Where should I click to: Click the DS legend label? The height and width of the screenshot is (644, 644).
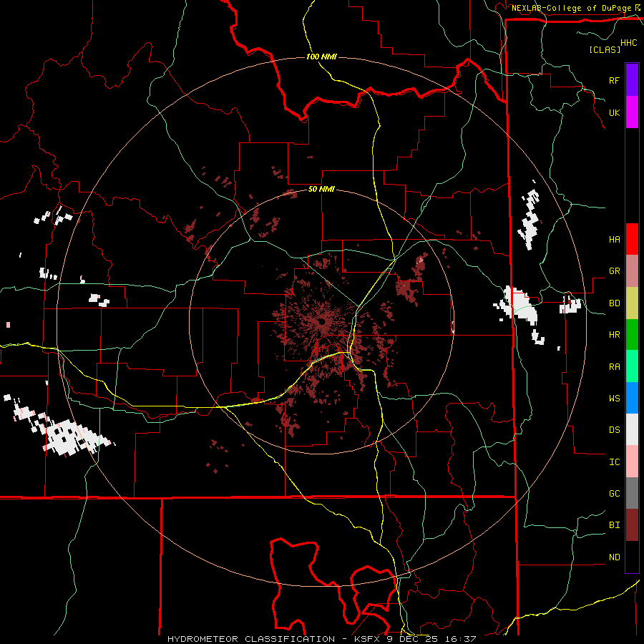click(x=614, y=430)
